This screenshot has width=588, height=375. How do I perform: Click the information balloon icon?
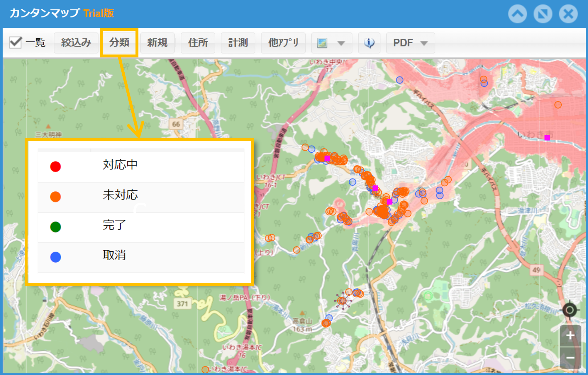[369, 43]
